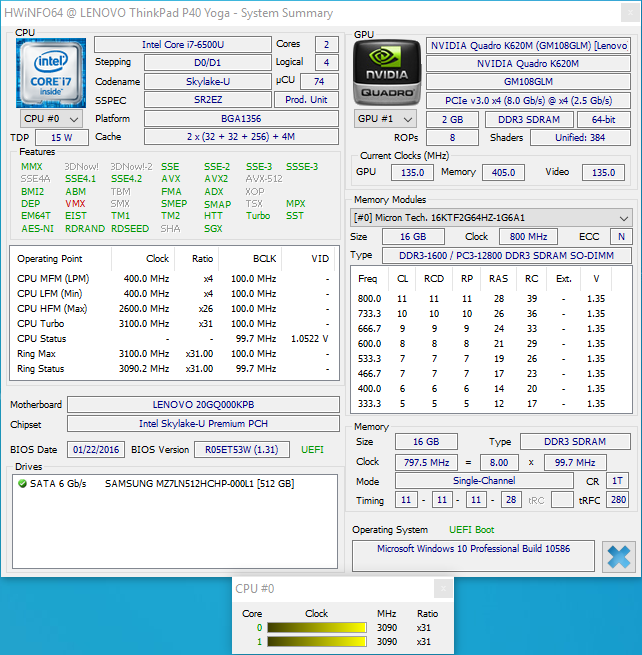Image resolution: width=642 pixels, height=655 pixels.
Task: Click the BIOS date 01/22/2016 field
Action: [96, 449]
